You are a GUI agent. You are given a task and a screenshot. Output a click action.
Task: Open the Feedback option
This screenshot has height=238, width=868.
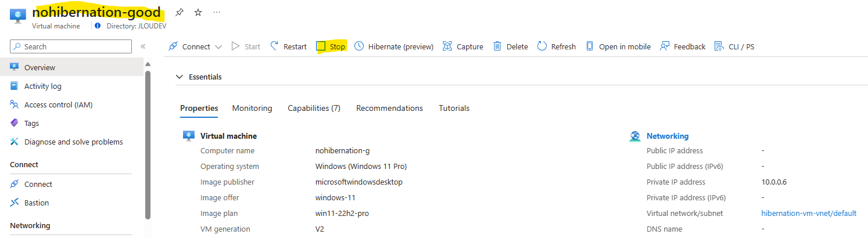[683, 46]
